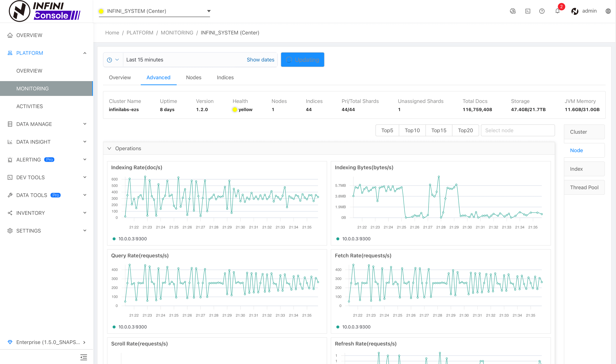Toggle the 10.0.0.3:9300 legend under Indexing Rate
The height and width of the screenshot is (364, 616).
(129, 239)
